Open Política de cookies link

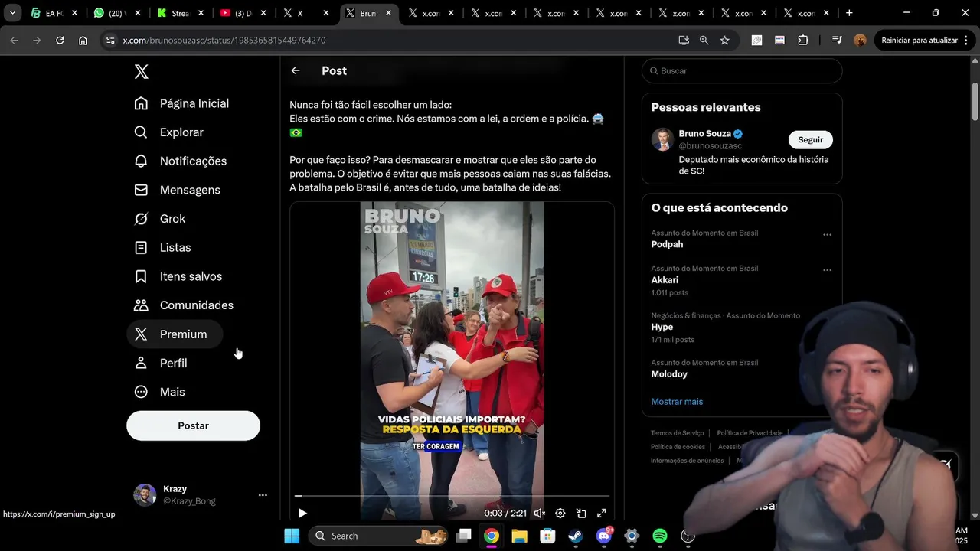tap(678, 447)
